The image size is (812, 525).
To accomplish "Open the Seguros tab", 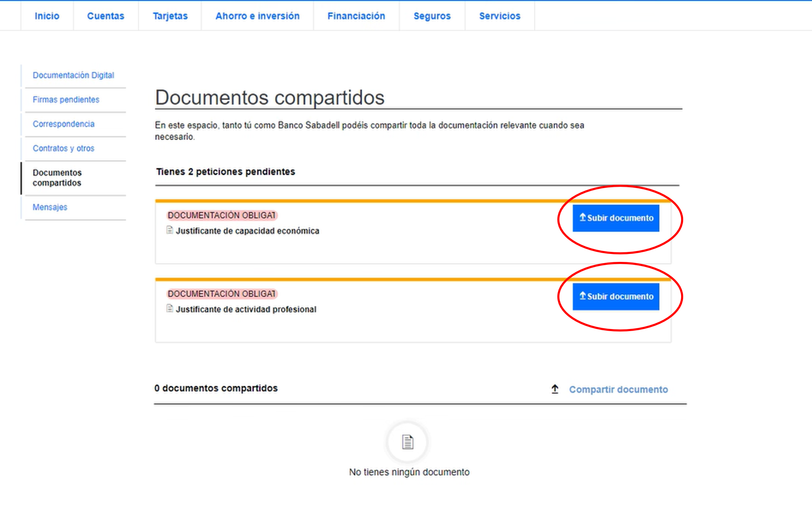I will [432, 16].
